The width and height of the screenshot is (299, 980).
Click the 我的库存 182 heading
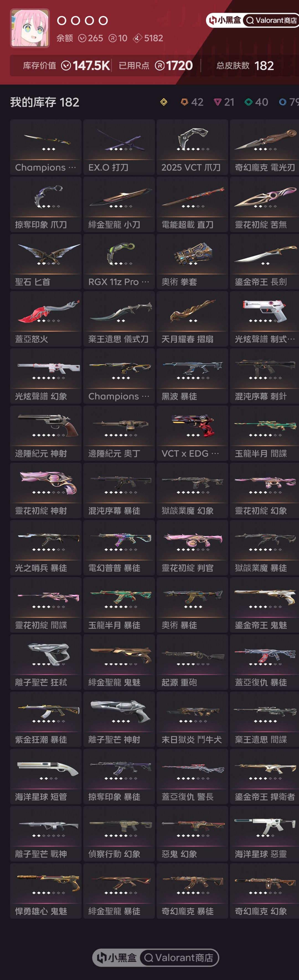(x=45, y=102)
